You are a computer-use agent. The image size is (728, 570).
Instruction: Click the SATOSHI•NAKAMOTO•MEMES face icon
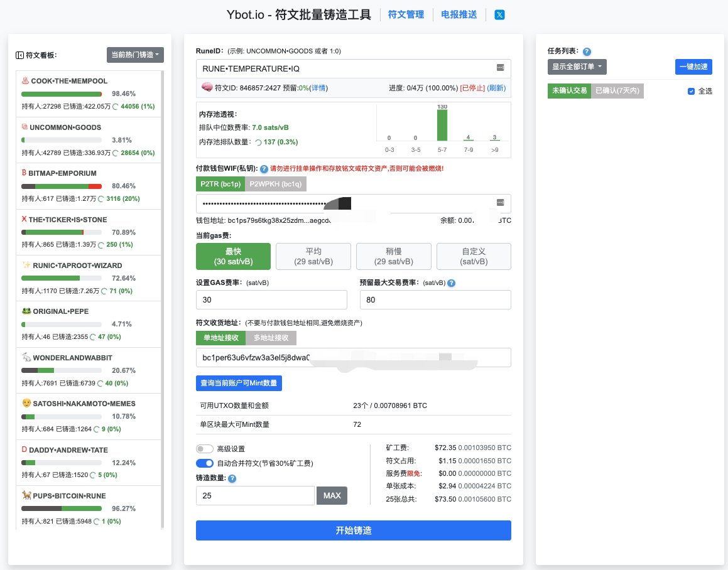26,403
